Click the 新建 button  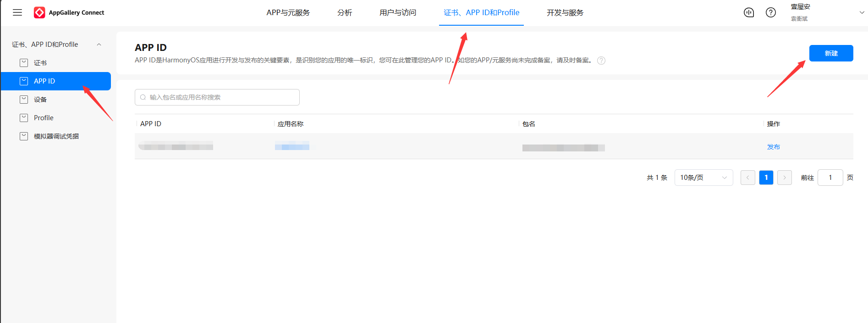pyautogui.click(x=831, y=53)
